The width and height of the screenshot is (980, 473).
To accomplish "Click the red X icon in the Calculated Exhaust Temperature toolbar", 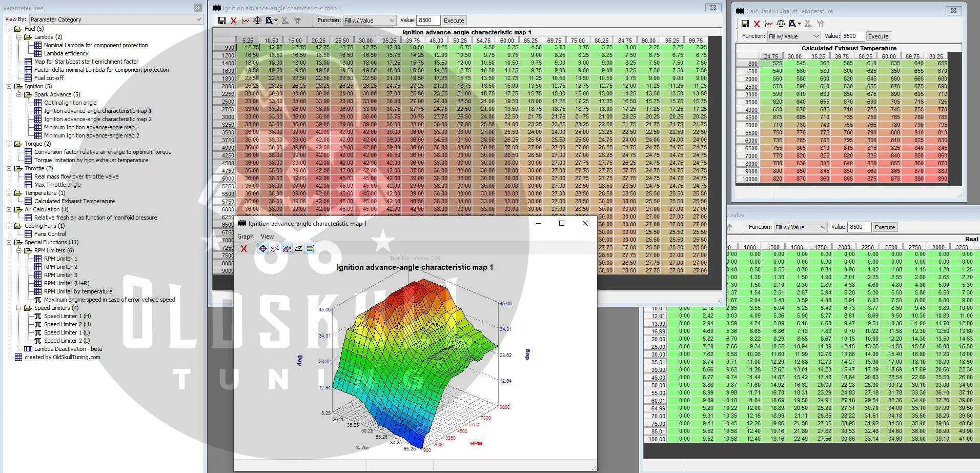I will (757, 24).
